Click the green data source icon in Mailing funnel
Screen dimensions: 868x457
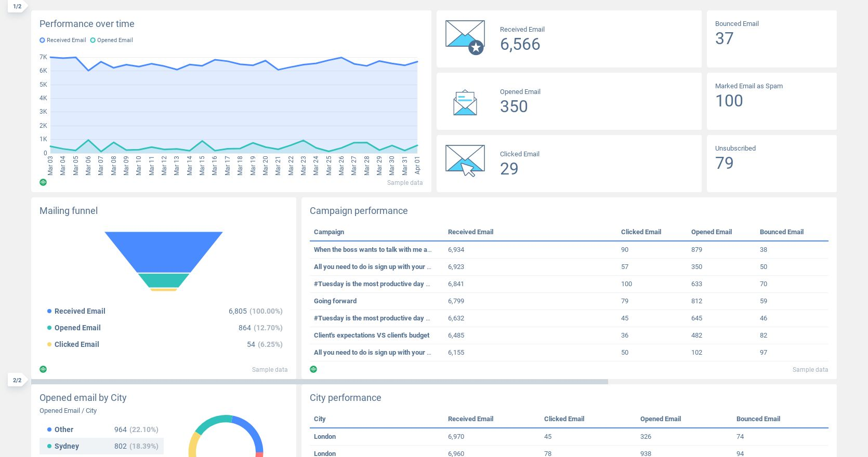[x=43, y=369]
